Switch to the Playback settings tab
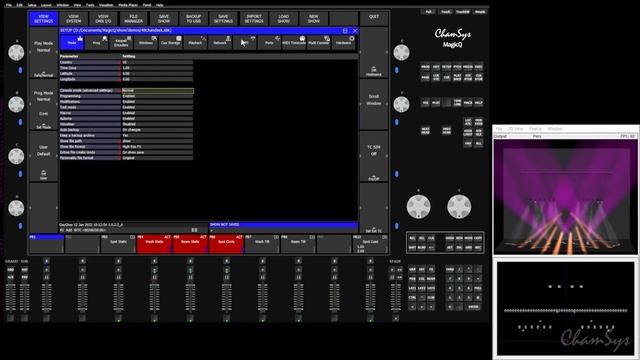The height and width of the screenshot is (360, 640). pyautogui.click(x=195, y=42)
